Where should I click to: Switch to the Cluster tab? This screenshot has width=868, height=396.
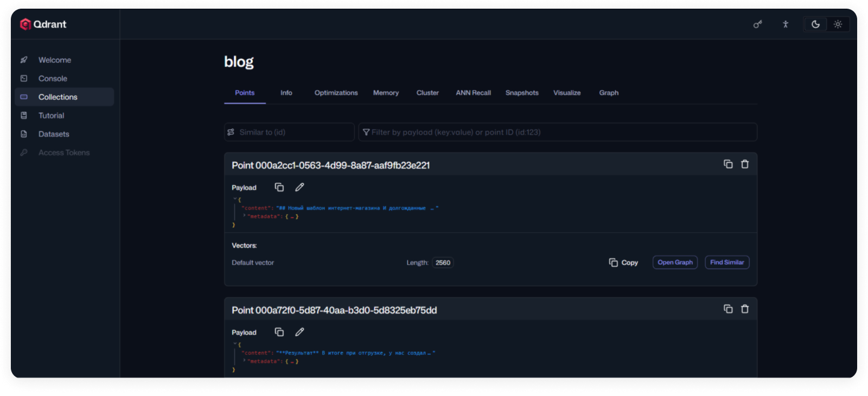point(427,93)
